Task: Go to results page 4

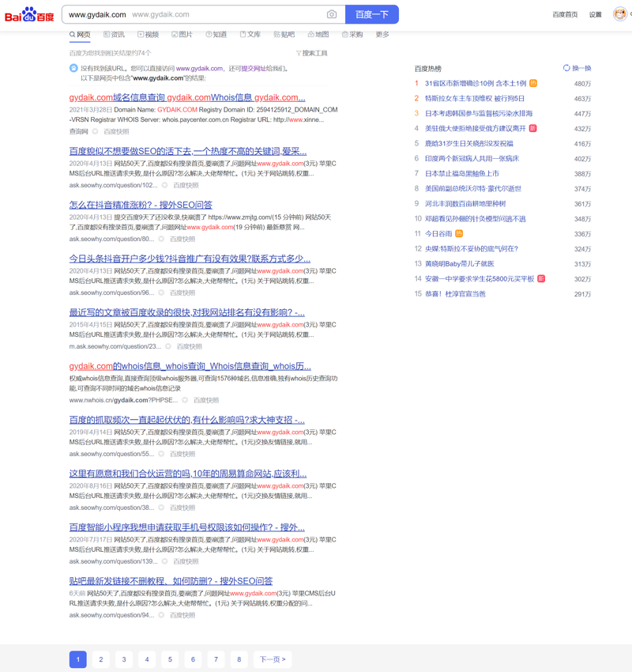Action: click(x=147, y=659)
